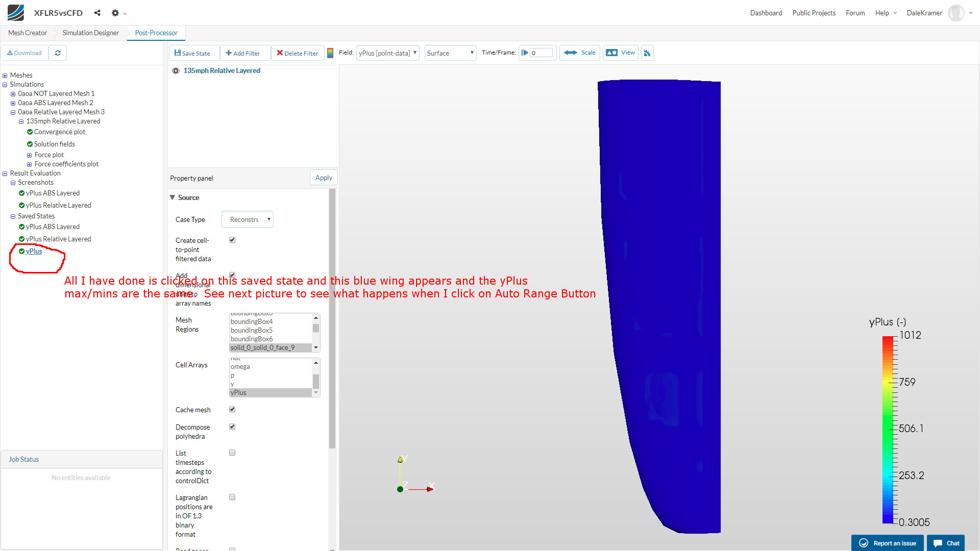Viewport: 980px width, 551px height.
Task: Click the Apply button in Property panel
Action: pos(324,178)
